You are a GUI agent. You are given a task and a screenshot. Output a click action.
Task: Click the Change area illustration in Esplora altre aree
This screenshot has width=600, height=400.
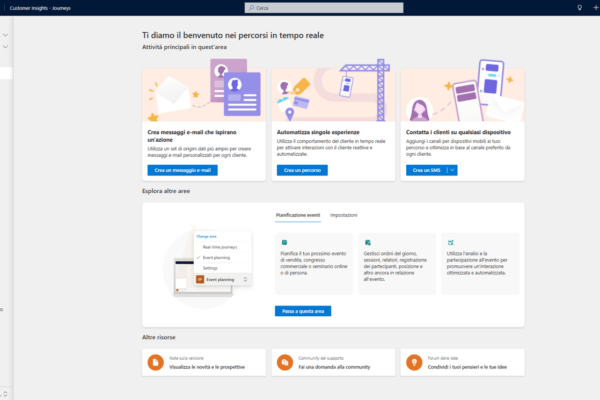pos(207,265)
